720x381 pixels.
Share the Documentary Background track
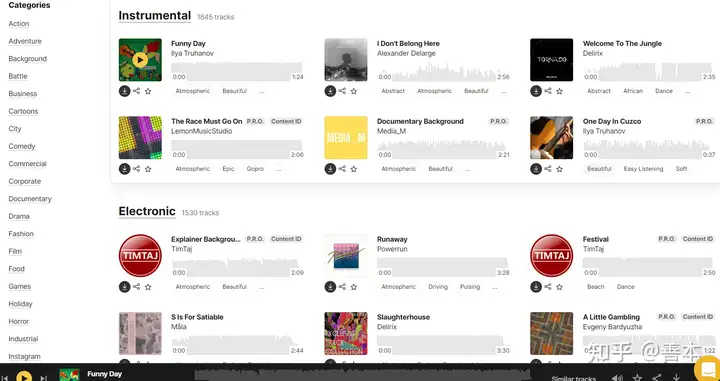342,169
